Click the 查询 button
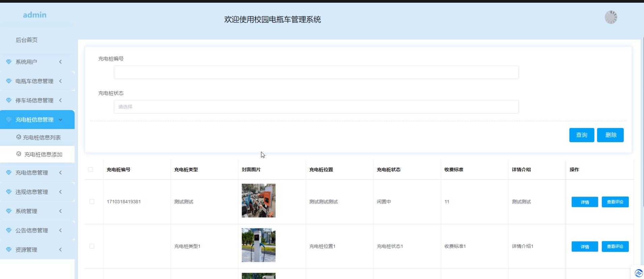This screenshot has width=644, height=279. click(582, 135)
